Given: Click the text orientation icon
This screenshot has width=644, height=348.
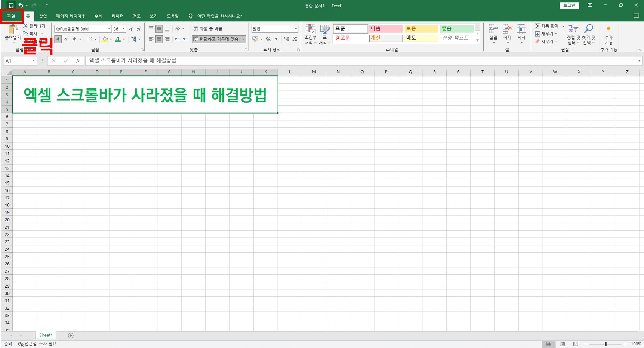Looking at the screenshot, I should pos(178,29).
